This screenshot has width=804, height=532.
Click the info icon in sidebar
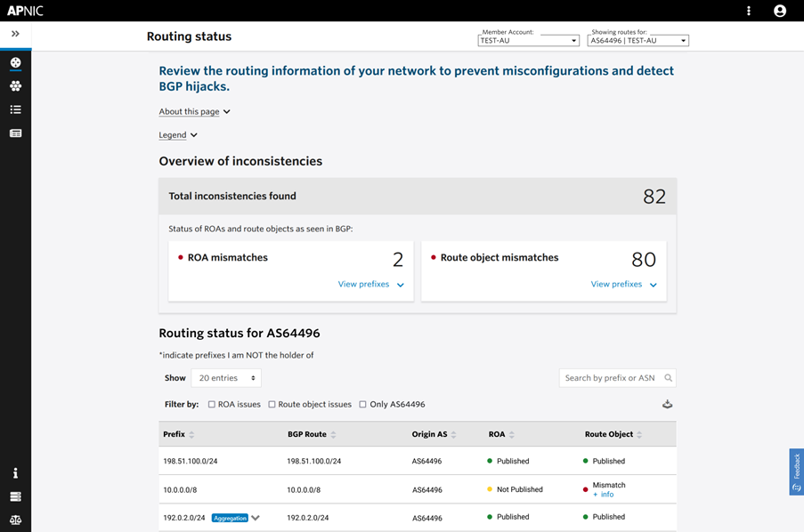[x=15, y=473]
